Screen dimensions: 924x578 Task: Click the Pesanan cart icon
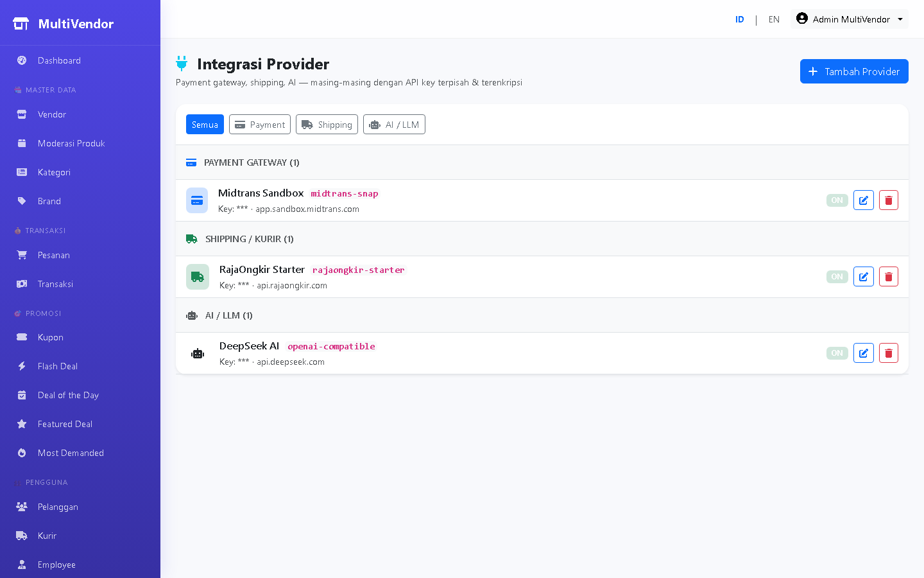click(22, 255)
